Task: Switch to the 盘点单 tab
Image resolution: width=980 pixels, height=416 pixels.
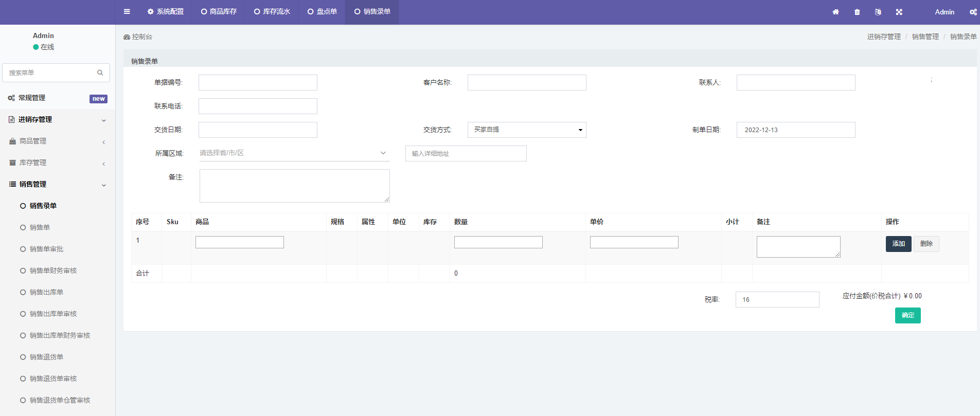Action: pos(322,12)
